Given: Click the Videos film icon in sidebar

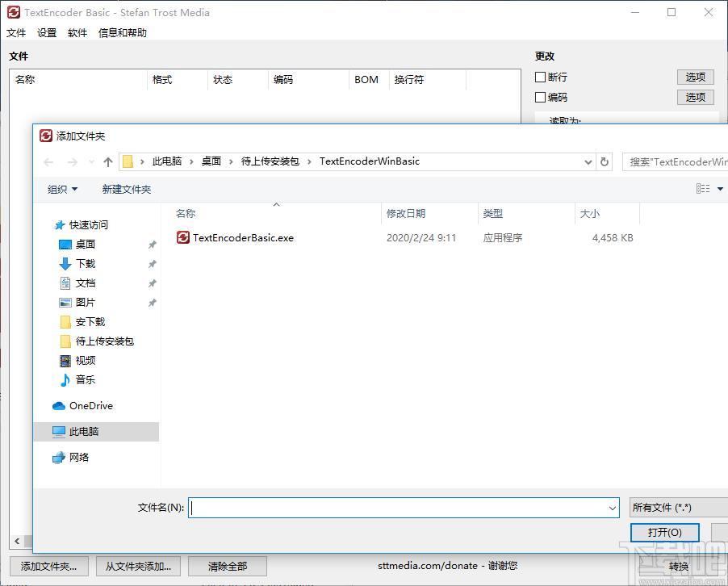Looking at the screenshot, I should coord(65,361).
